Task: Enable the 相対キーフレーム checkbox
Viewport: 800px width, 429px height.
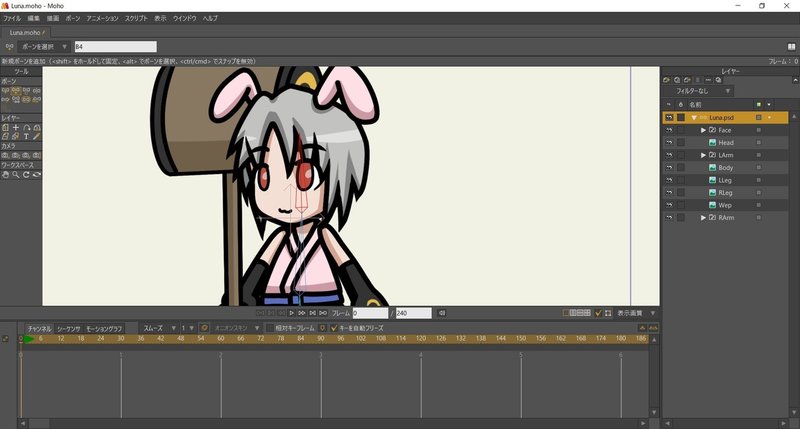Action: tap(270, 328)
